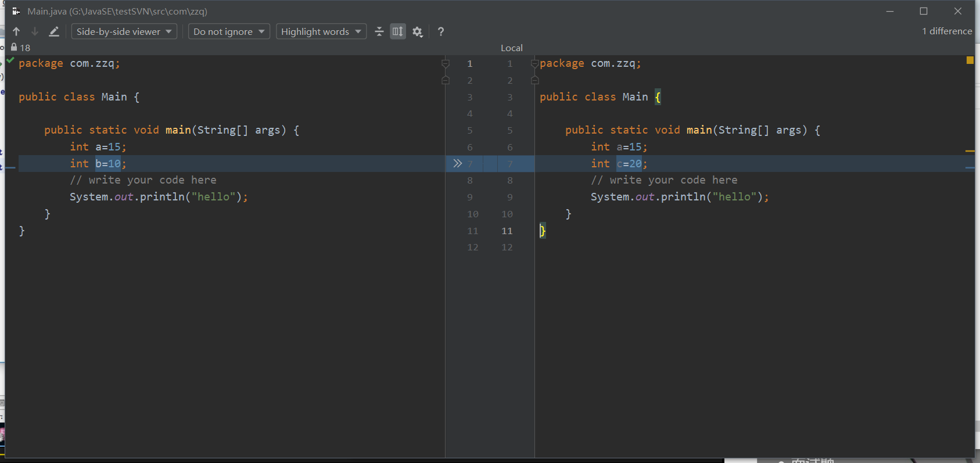The height and width of the screenshot is (463, 980).
Task: Open the Side-by-side viewer dropdown
Action: tap(124, 31)
